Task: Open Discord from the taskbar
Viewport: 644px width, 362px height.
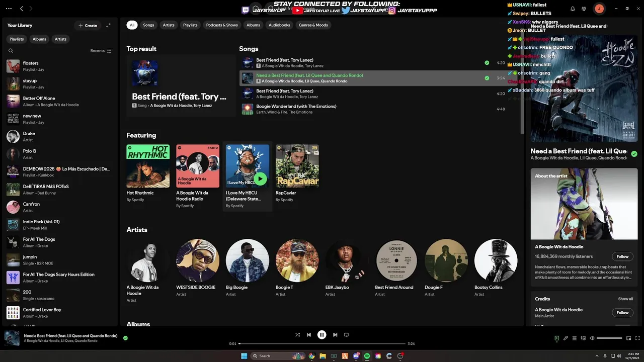Action: pos(356,356)
